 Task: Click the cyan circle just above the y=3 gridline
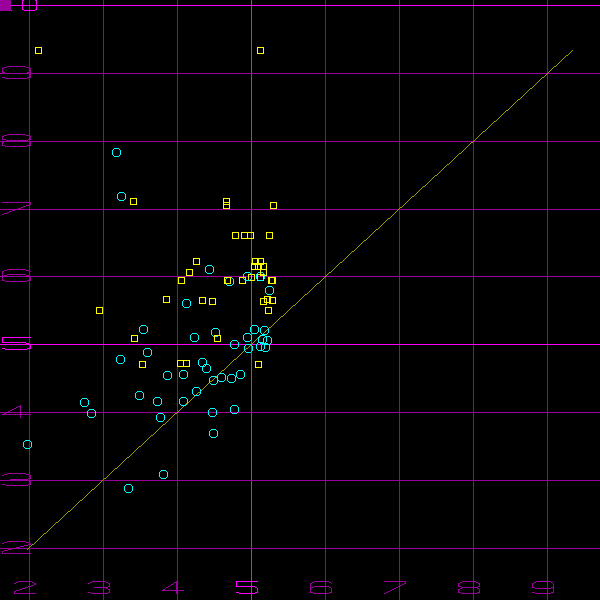[163, 474]
